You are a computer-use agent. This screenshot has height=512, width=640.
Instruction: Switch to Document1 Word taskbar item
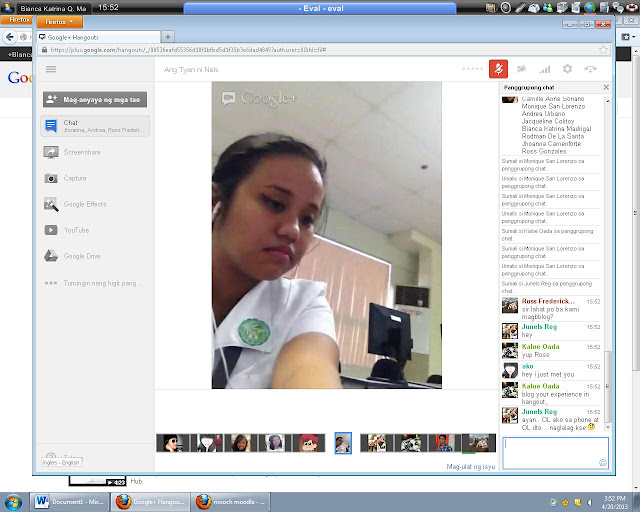click(69, 502)
